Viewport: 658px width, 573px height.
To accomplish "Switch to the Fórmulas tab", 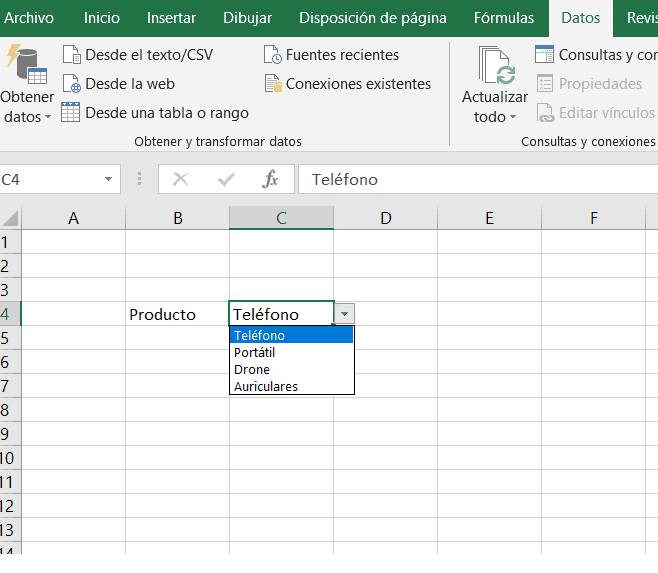I will coord(504,18).
